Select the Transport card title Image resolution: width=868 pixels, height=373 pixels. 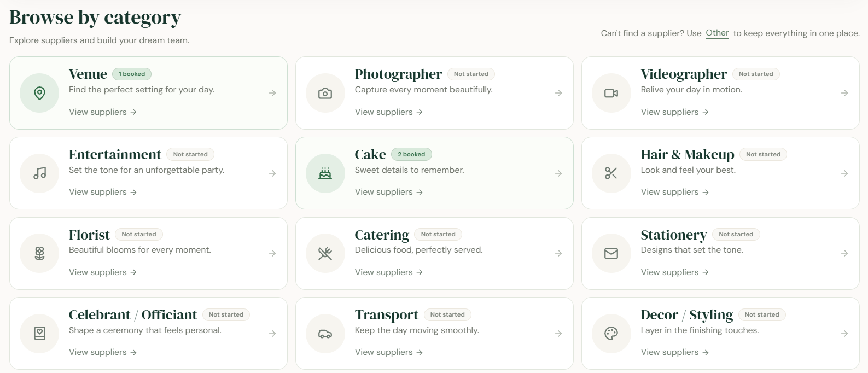(x=386, y=315)
